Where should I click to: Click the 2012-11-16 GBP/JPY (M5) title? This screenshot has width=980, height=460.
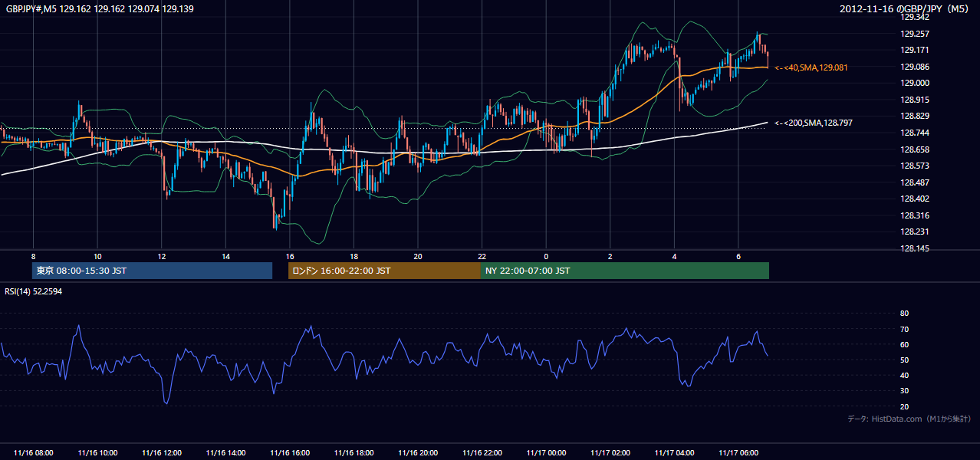click(x=906, y=9)
